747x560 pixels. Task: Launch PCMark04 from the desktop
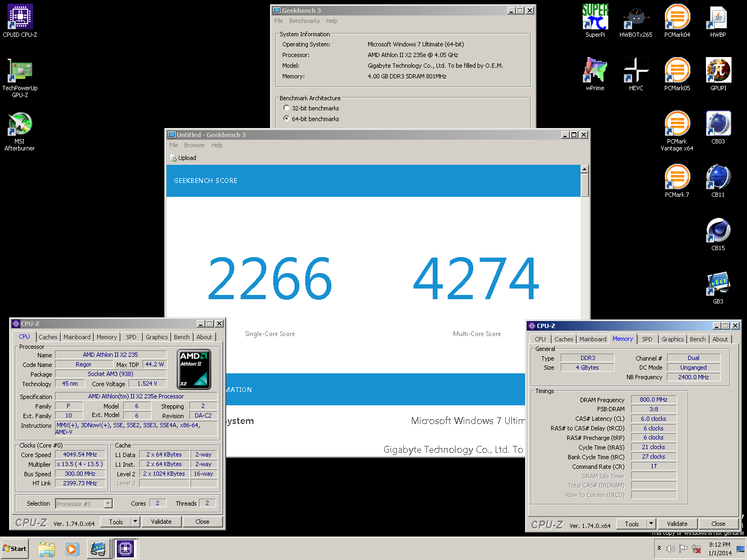[677, 21]
